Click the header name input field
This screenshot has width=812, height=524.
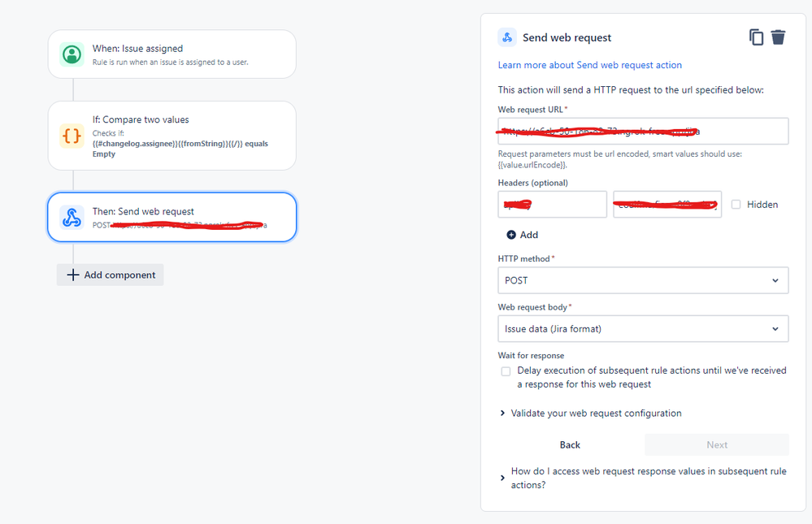pyautogui.click(x=553, y=205)
